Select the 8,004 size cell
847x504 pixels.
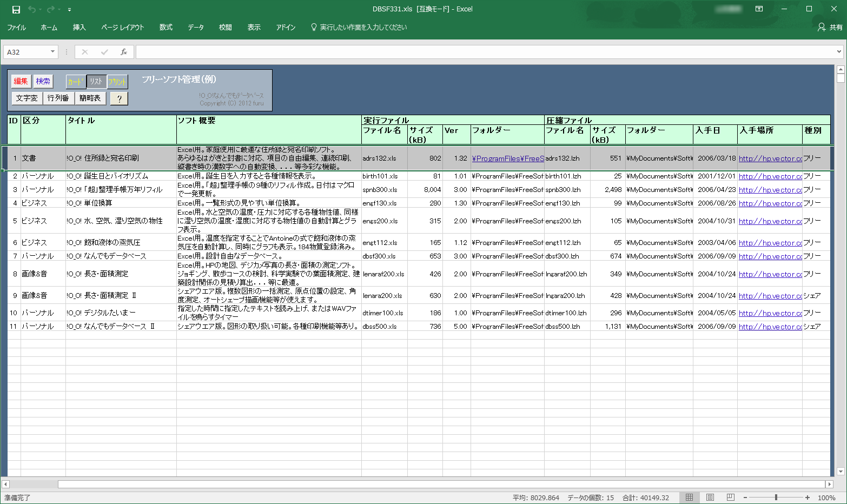tap(425, 190)
